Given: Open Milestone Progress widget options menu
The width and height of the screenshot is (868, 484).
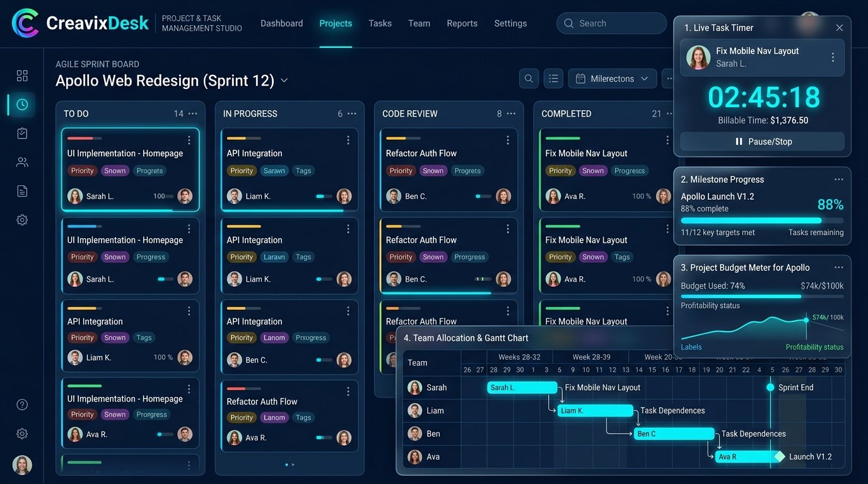Looking at the screenshot, I should tap(839, 180).
